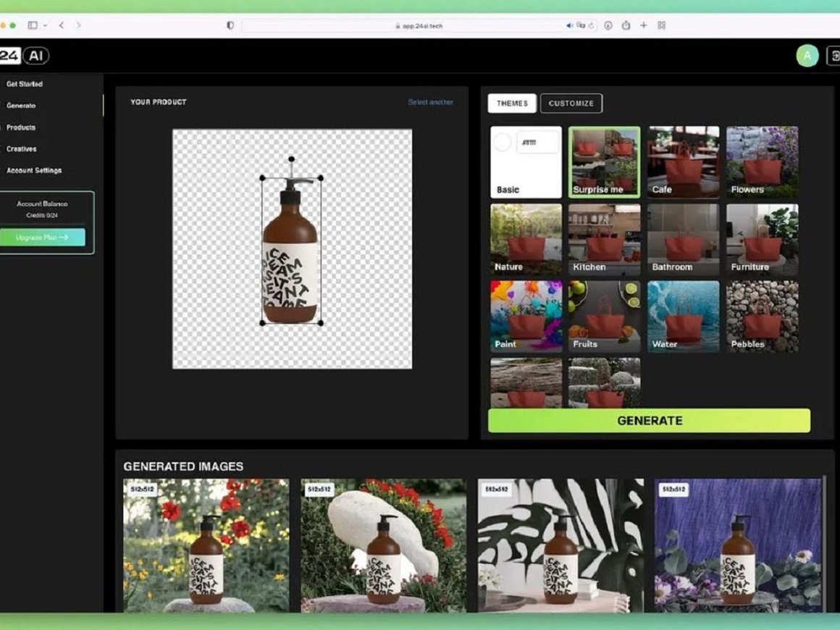Expand the sidebar dropdown chevron in Safari
The width and height of the screenshot is (840, 630).
pos(46,25)
